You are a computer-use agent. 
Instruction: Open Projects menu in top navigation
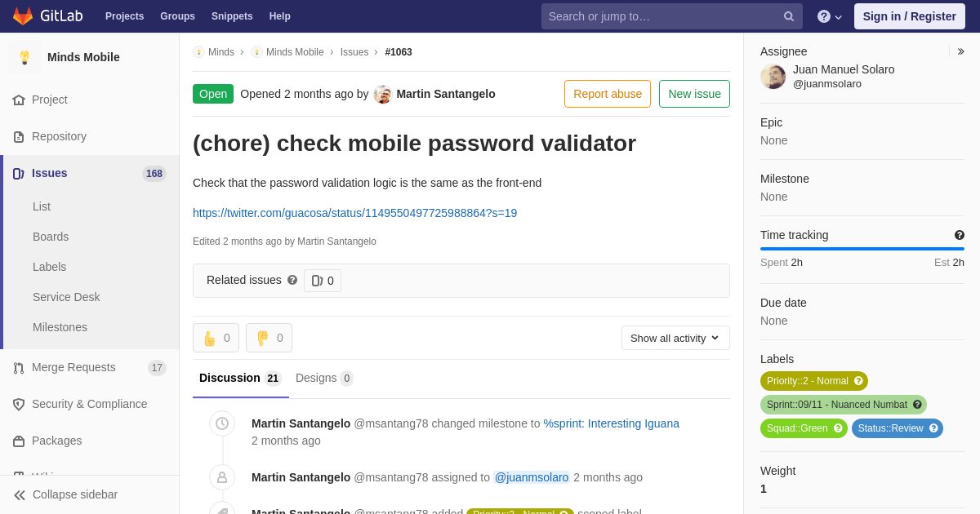[124, 16]
